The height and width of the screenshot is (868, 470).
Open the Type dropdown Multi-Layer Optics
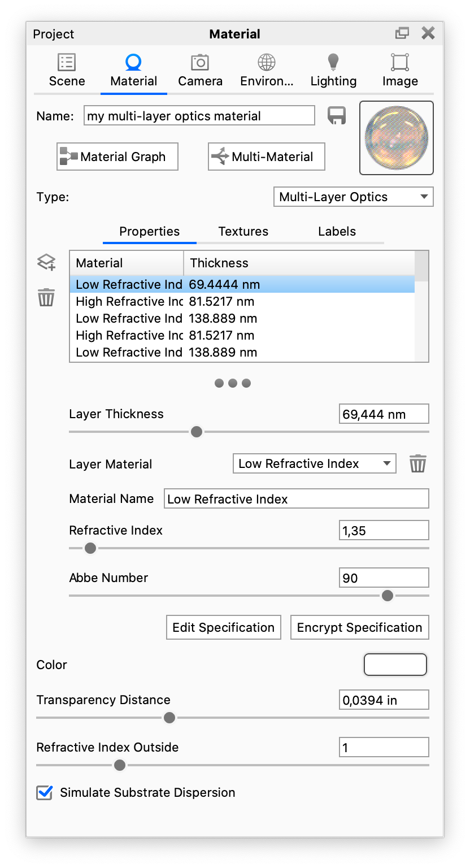tap(354, 197)
